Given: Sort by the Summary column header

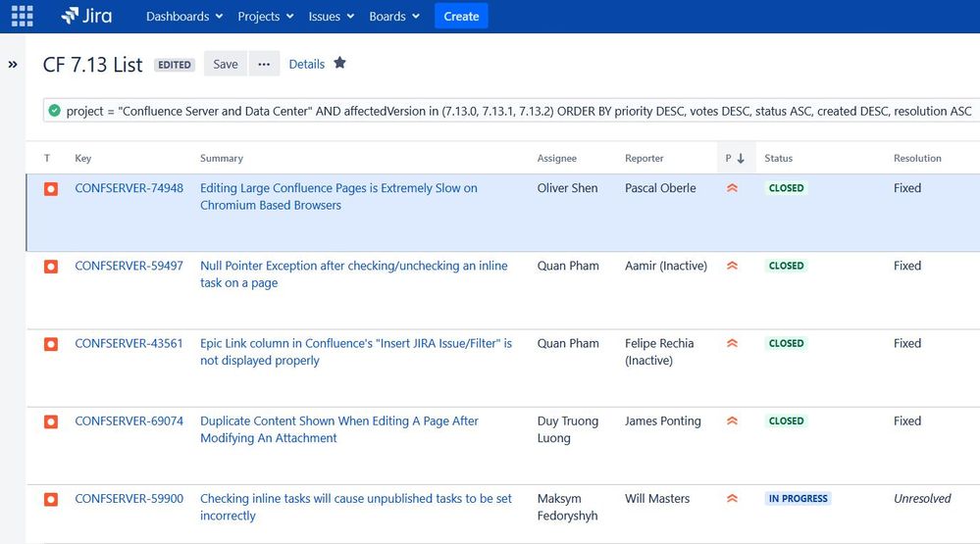Looking at the screenshot, I should pos(222,158).
